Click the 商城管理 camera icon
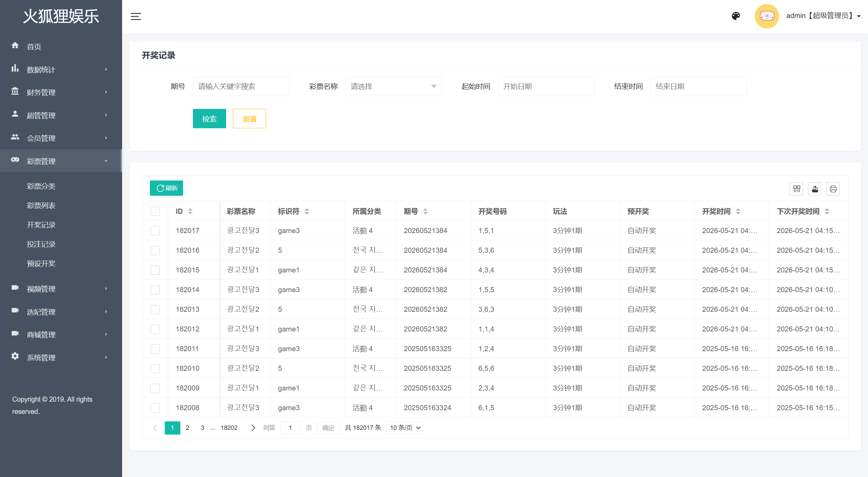 coord(15,333)
